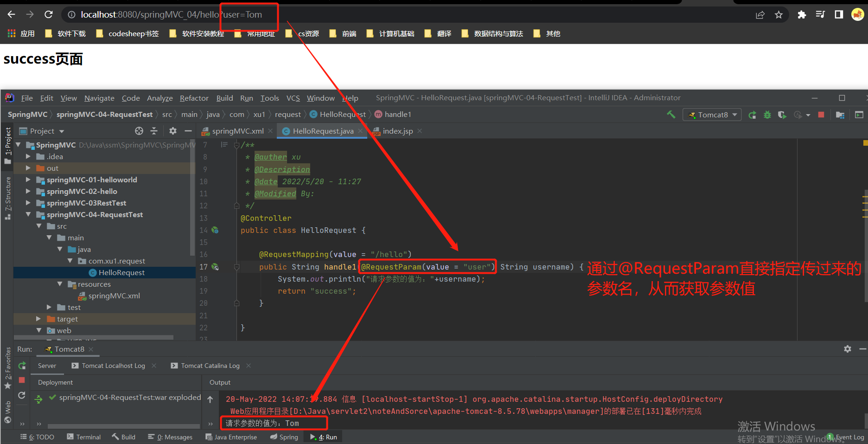Open the 数据结构与算法 bookmark folder
The width and height of the screenshot is (868, 444).
492,33
